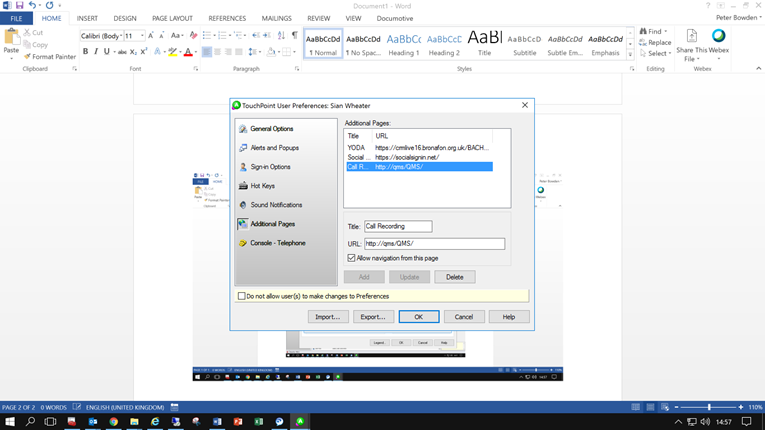Switch to the INSERT ribbon tab
This screenshot has height=430, width=765.
[87, 18]
